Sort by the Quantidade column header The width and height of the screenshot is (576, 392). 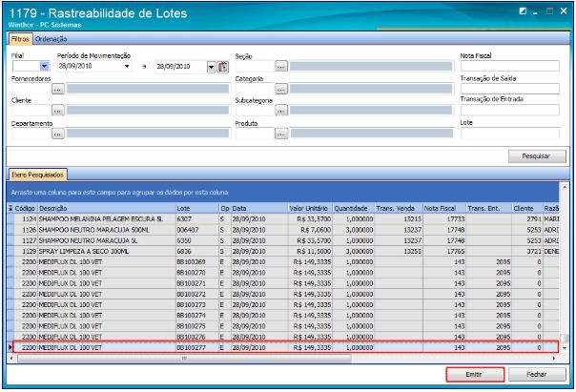[x=353, y=208]
